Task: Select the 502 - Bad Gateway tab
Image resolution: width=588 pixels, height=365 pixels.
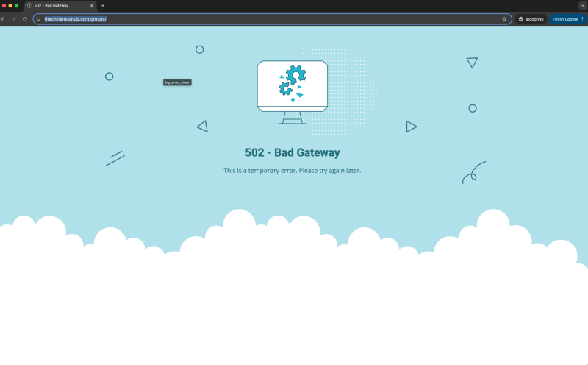Action: click(60, 6)
